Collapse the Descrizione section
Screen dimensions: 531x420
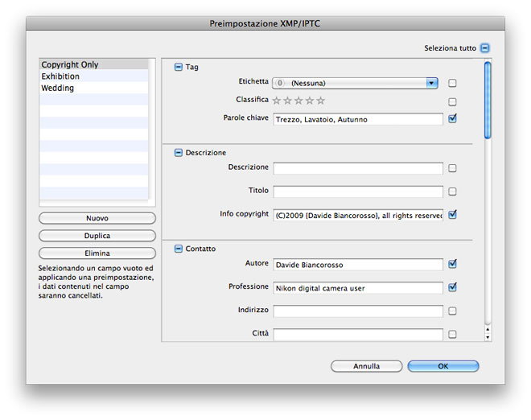(178, 153)
